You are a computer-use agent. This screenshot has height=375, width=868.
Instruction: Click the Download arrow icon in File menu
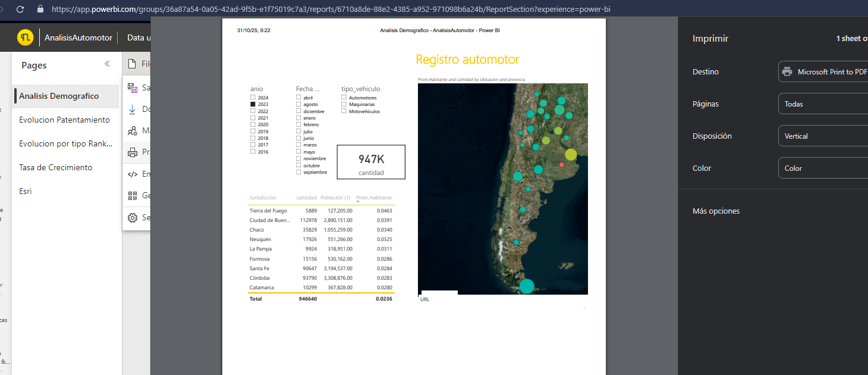pyautogui.click(x=133, y=109)
